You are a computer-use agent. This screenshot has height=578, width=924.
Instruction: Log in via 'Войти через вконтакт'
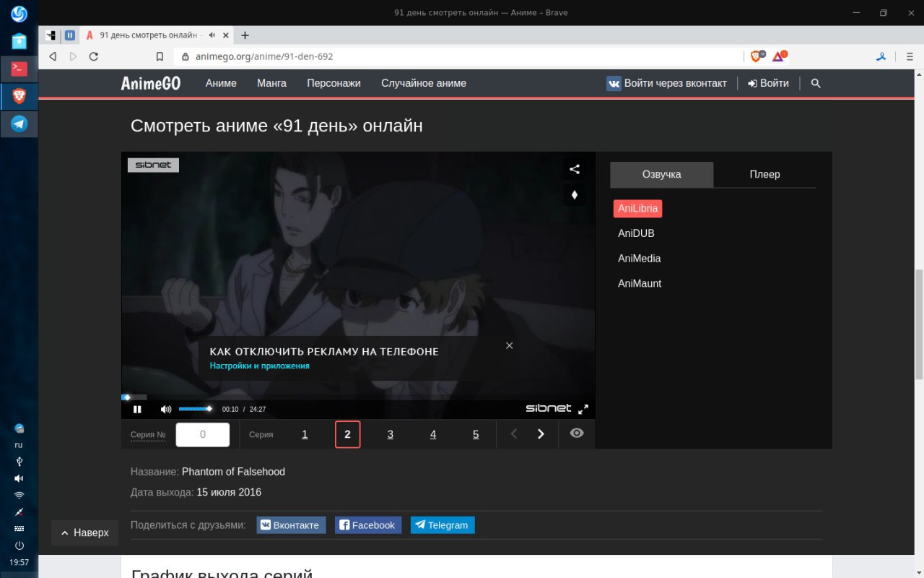click(x=666, y=83)
